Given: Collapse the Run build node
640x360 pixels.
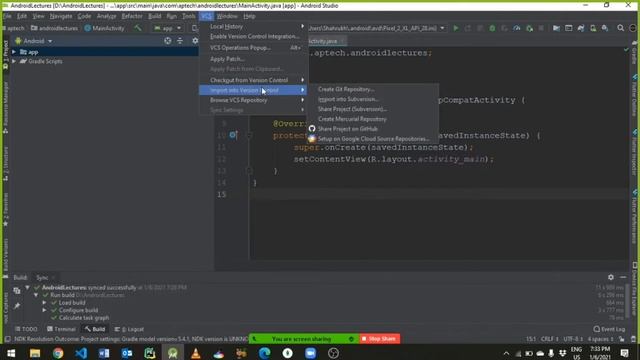Looking at the screenshot, I should pyautogui.click(x=36, y=295).
